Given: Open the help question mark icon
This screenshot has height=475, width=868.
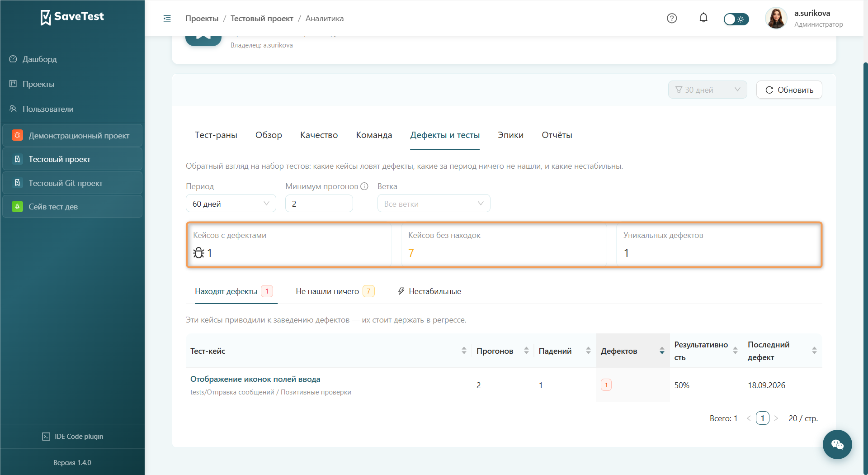Looking at the screenshot, I should click(672, 18).
